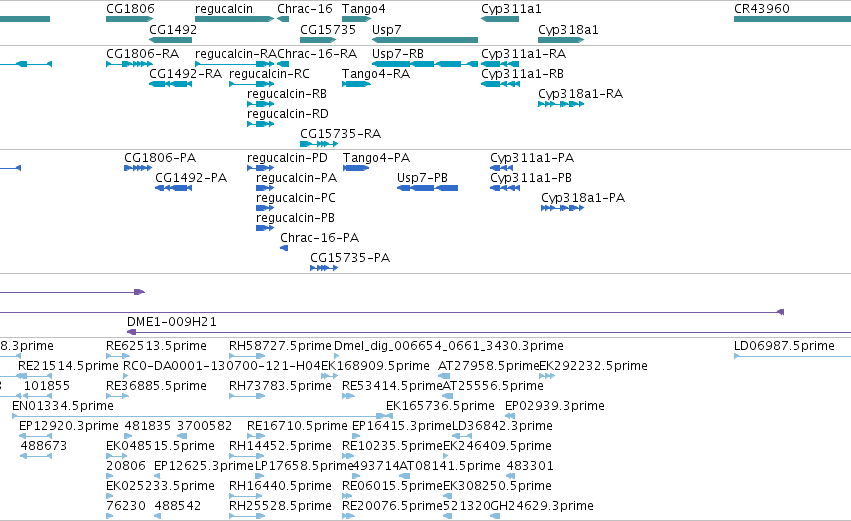Select the RC0-DA0001-130700-121-H04 label

click(222, 366)
